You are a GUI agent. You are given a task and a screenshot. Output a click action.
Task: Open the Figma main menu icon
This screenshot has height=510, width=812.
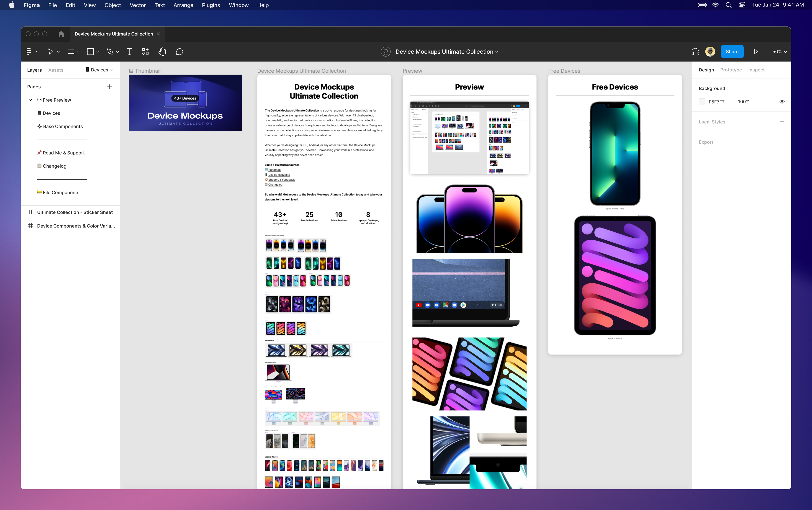click(29, 52)
